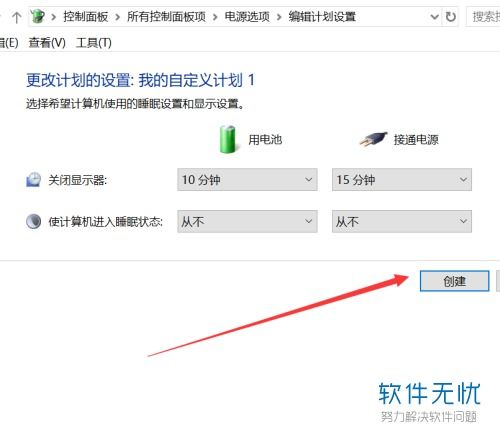Click the power plug icon
Viewport: 500px width, 437px height.
pyautogui.click(x=373, y=138)
